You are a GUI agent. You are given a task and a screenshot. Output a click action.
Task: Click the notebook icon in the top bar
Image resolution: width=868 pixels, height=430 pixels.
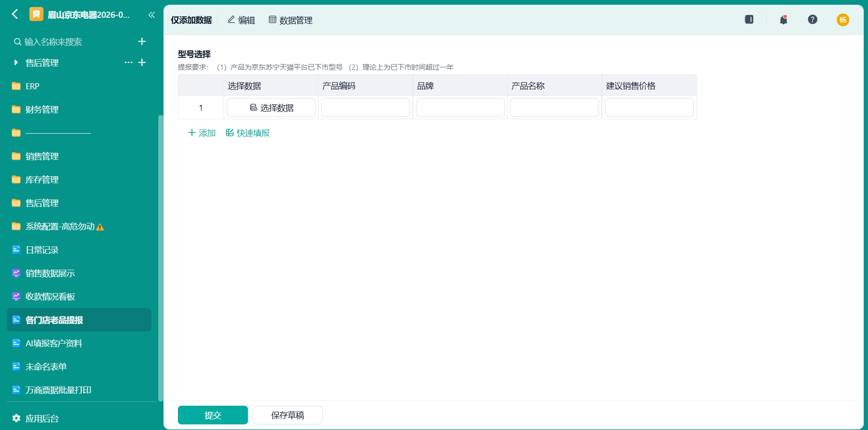tap(749, 20)
